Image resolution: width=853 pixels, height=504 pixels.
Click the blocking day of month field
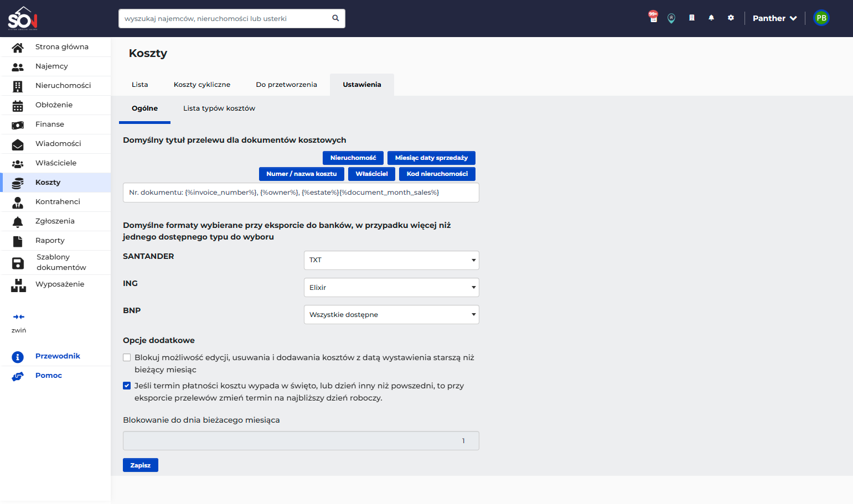(x=301, y=441)
